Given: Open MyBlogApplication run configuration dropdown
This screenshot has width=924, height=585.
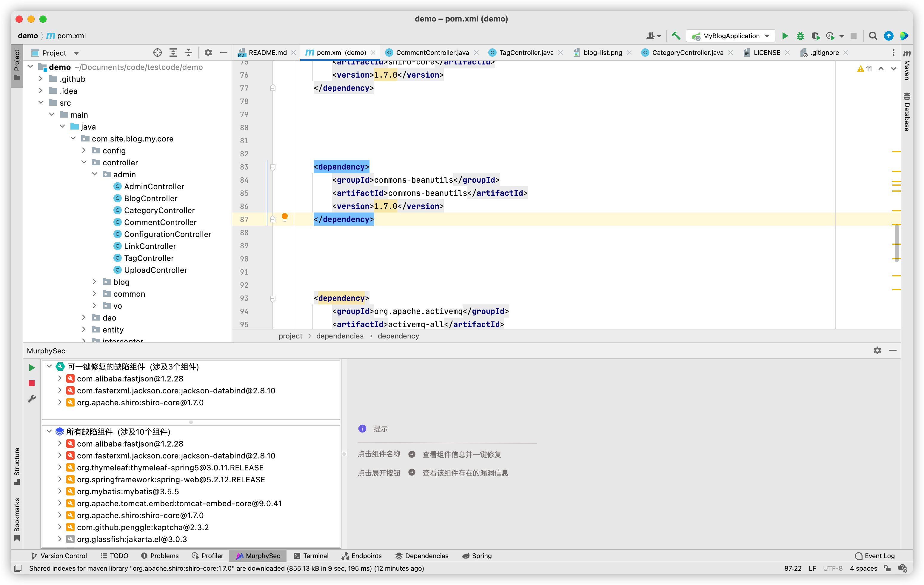Looking at the screenshot, I should point(731,36).
